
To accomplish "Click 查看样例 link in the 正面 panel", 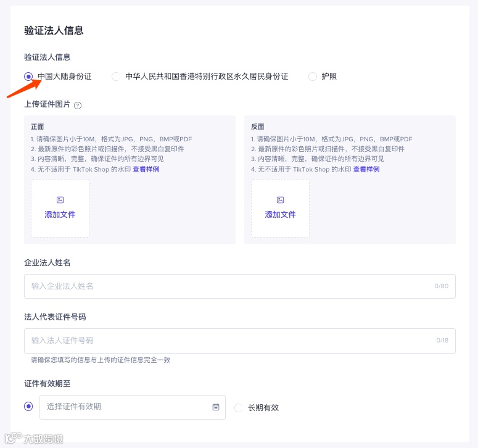I will (146, 169).
